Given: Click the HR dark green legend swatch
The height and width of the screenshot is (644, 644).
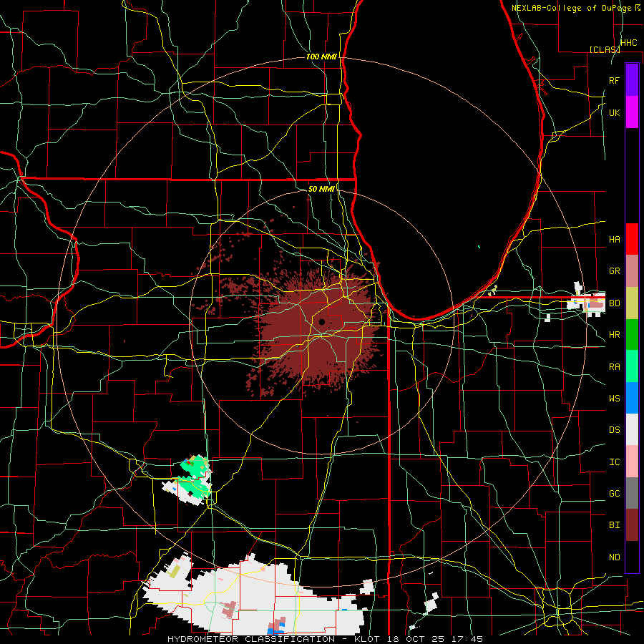Looking at the screenshot, I should point(632,335).
